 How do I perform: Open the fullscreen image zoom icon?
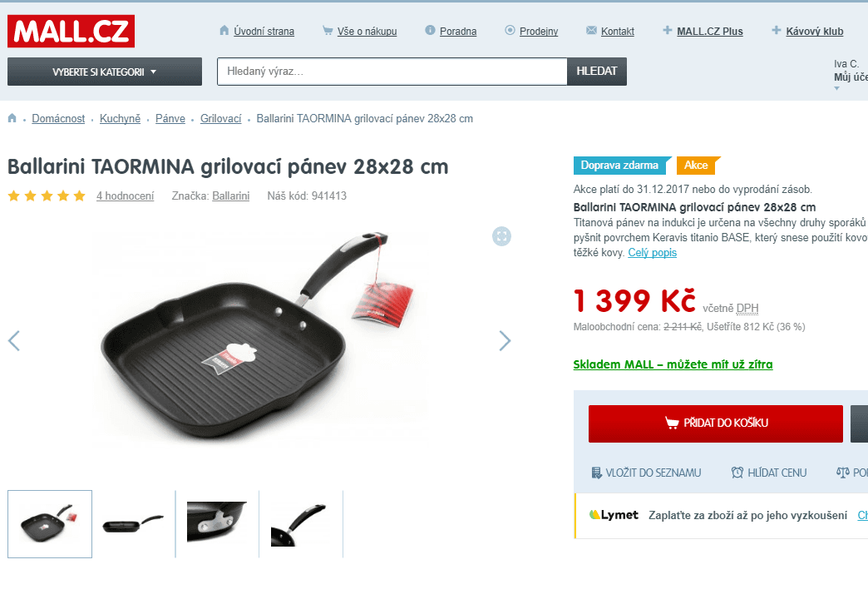[501, 236]
